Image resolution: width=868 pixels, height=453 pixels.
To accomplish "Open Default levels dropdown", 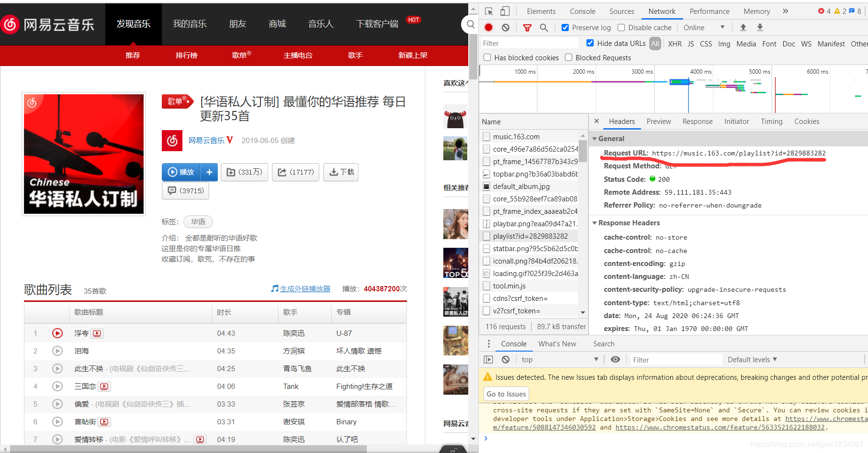I will click(x=752, y=359).
